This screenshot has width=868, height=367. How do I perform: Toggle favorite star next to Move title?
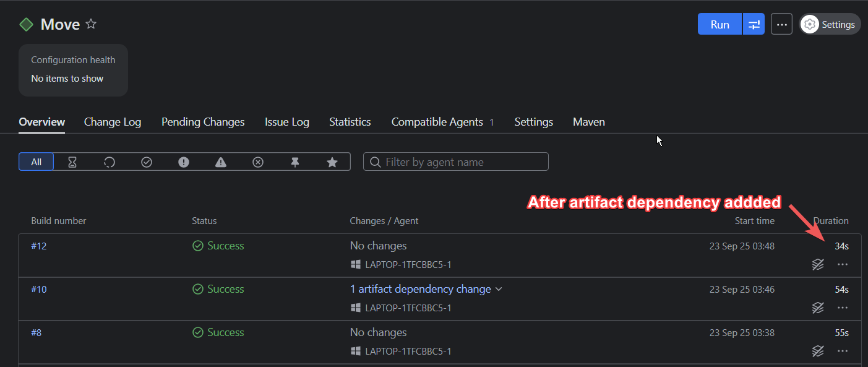tap(91, 24)
